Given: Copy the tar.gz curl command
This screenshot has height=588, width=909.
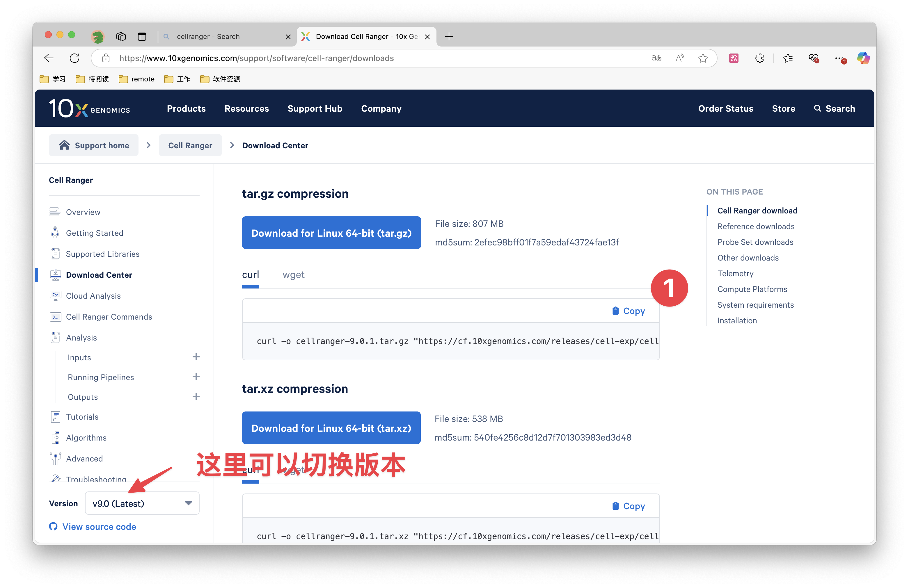Looking at the screenshot, I should click(x=629, y=311).
